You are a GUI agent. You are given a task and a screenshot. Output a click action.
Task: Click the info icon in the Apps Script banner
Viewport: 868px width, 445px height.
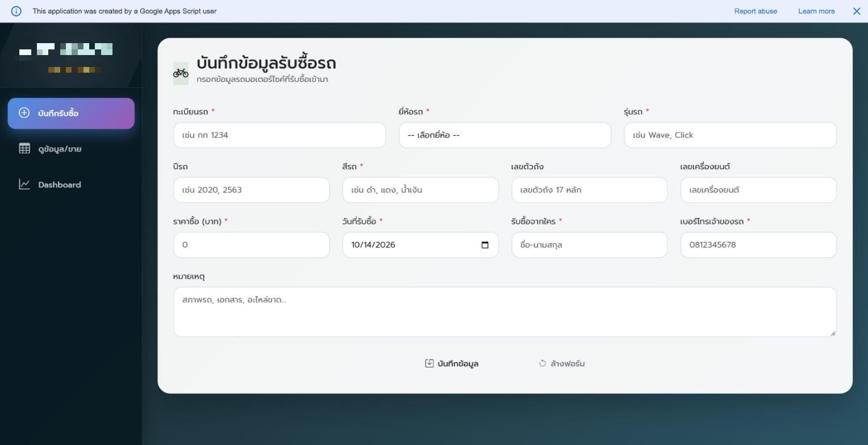coord(16,11)
